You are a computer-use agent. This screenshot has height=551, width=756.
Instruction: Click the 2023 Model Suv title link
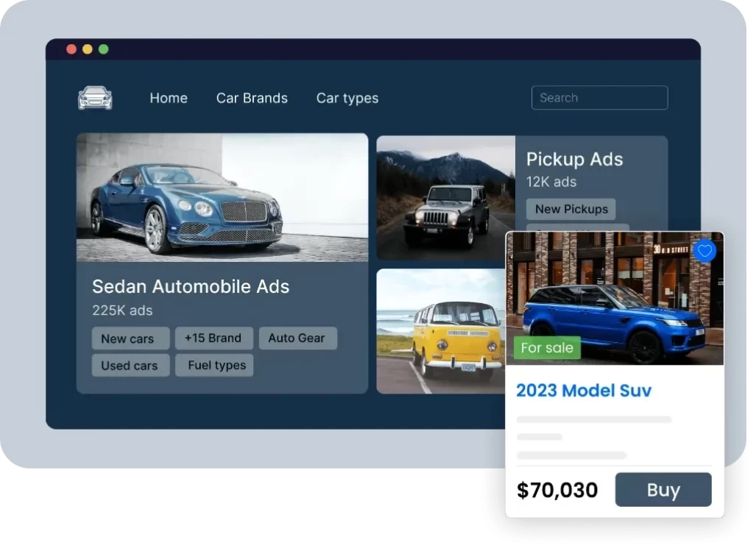coord(583,390)
